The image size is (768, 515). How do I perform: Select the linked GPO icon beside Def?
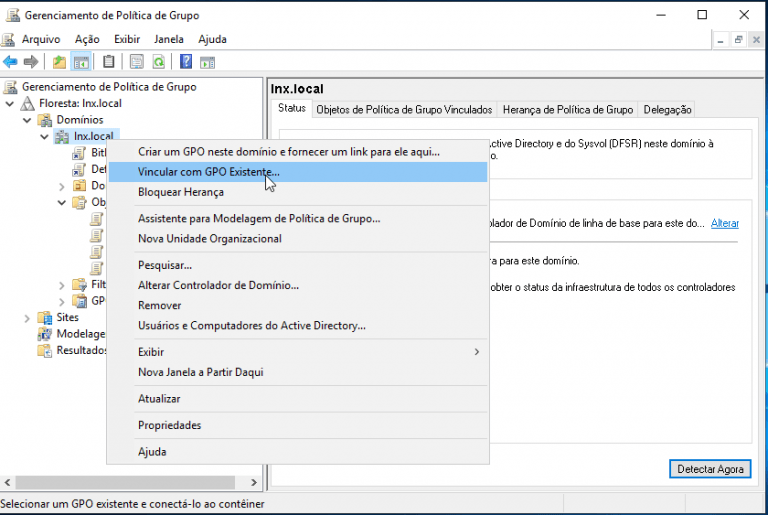coord(79,170)
